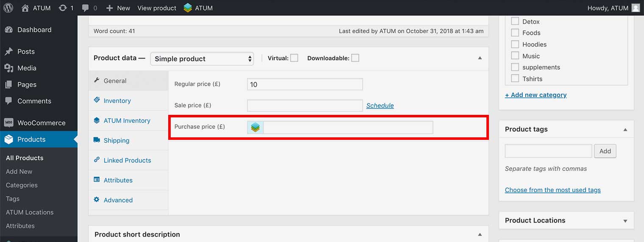Tick the Downloadable checkbox
This screenshot has width=644, height=242.
click(355, 58)
